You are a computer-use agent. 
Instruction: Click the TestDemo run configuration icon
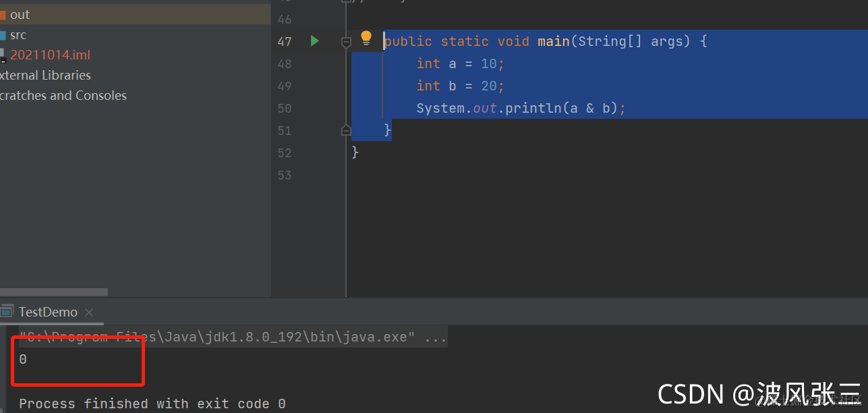pos(7,312)
